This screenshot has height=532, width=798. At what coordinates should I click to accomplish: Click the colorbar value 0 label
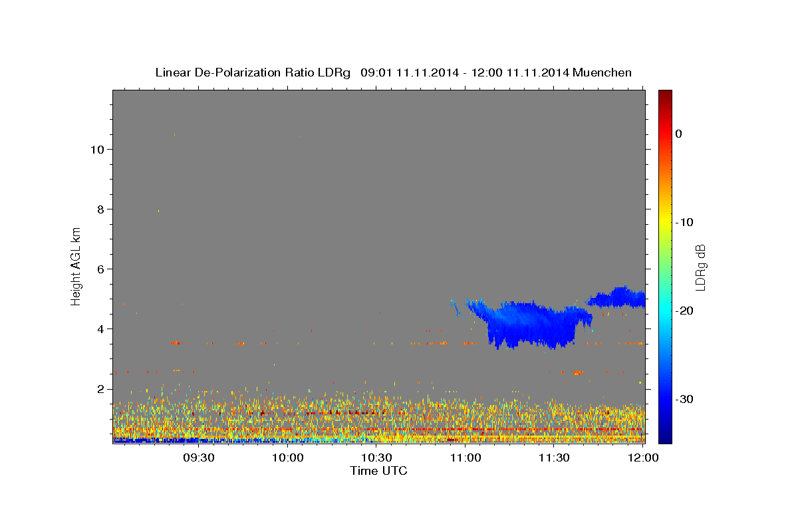click(x=678, y=134)
